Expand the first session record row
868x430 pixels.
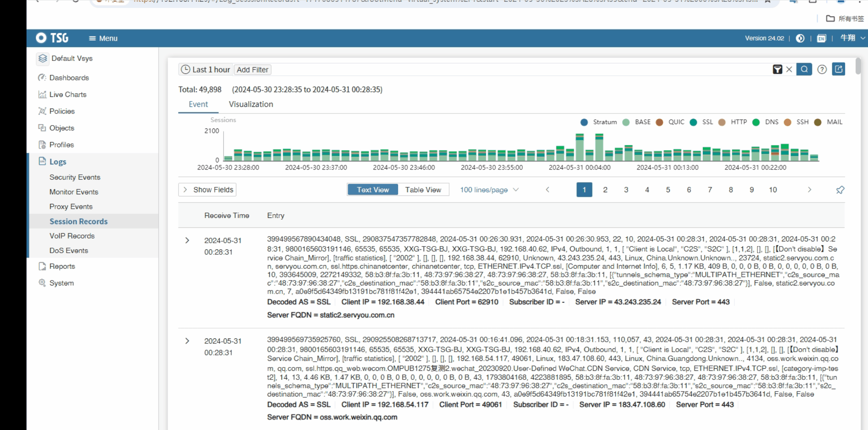click(x=187, y=240)
